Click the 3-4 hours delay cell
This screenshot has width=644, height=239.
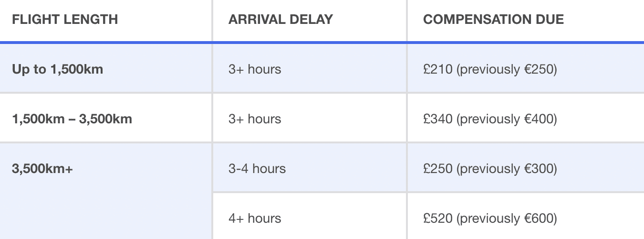[x=310, y=168]
